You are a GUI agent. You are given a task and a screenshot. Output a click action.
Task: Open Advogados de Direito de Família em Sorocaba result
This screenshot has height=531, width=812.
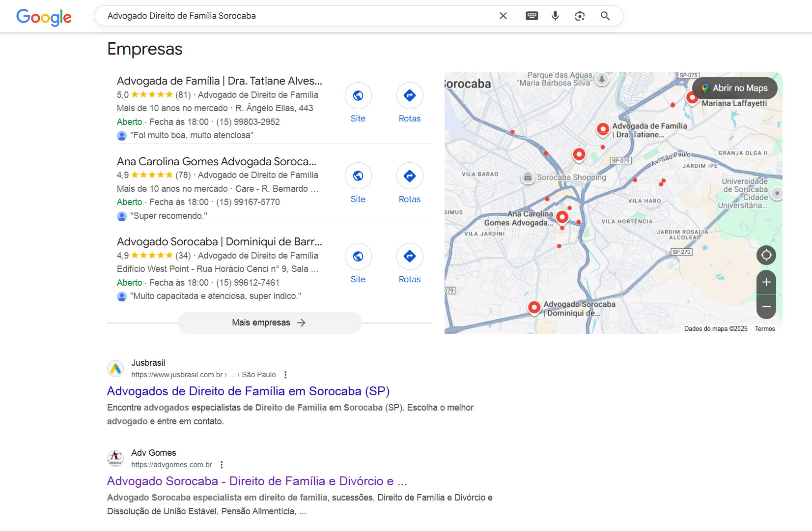point(248,391)
